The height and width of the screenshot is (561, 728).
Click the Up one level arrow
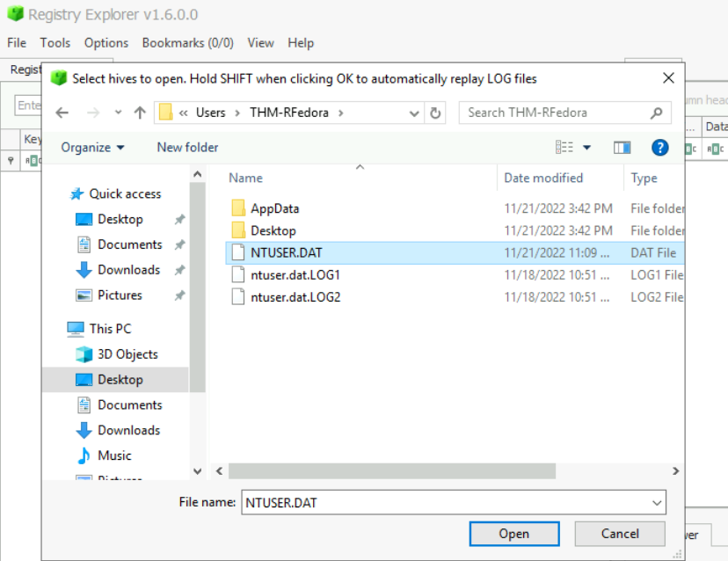(140, 113)
